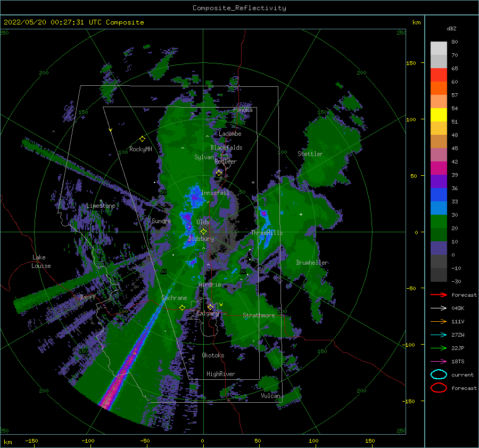Click the Stettler city label
The height and width of the screenshot is (448, 479).
tap(310, 154)
